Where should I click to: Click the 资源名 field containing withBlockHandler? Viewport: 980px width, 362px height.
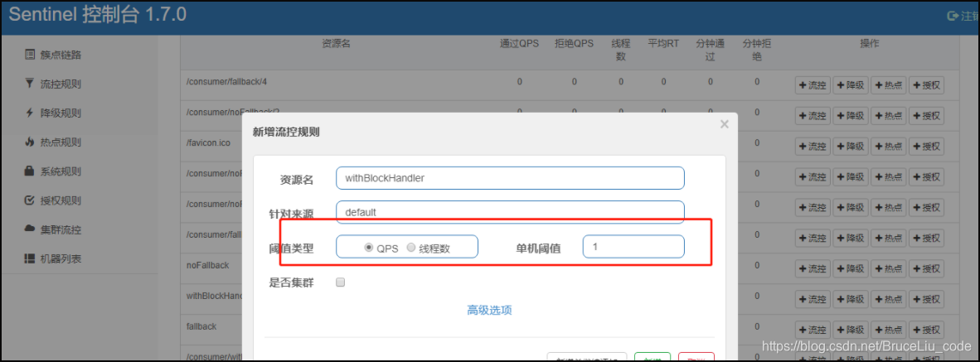(x=510, y=178)
